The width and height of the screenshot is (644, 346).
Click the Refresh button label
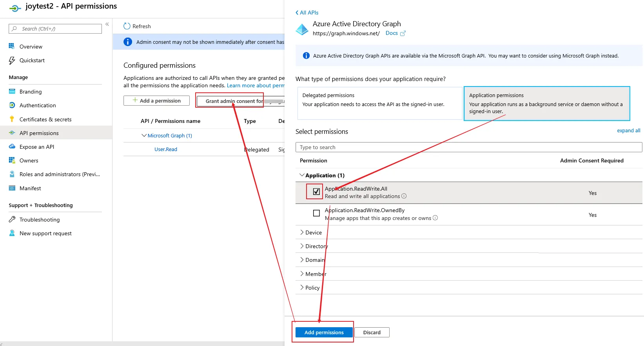[141, 26]
